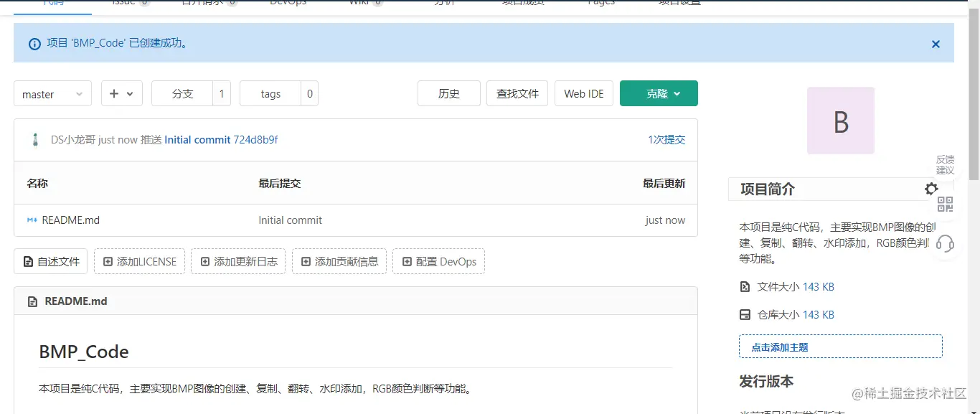The width and height of the screenshot is (980, 414).
Task: Click 添加贡献信息 button
Action: coord(339,261)
